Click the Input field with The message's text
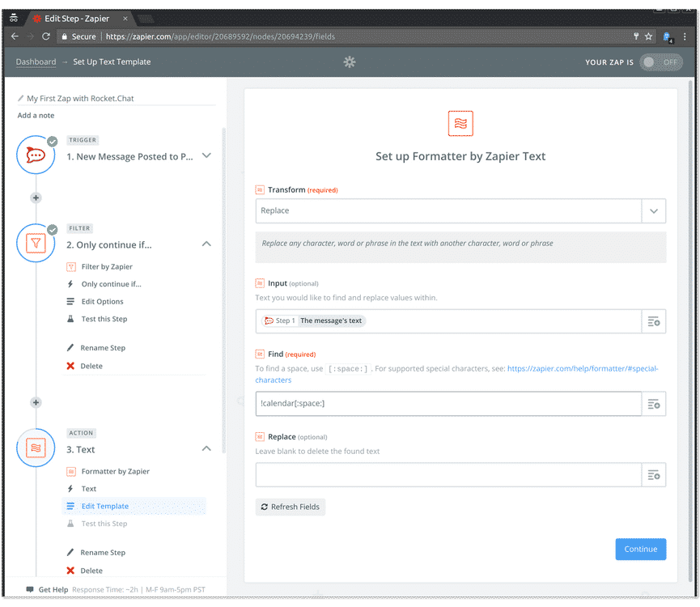This screenshot has width=700, height=607. tap(448, 321)
